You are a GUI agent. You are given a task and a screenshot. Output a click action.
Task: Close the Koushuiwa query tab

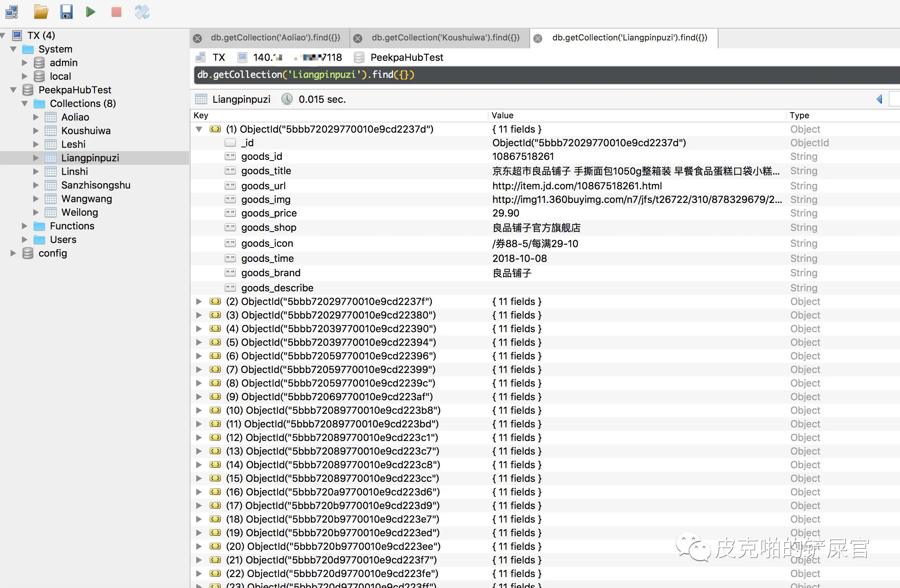tap(358, 38)
